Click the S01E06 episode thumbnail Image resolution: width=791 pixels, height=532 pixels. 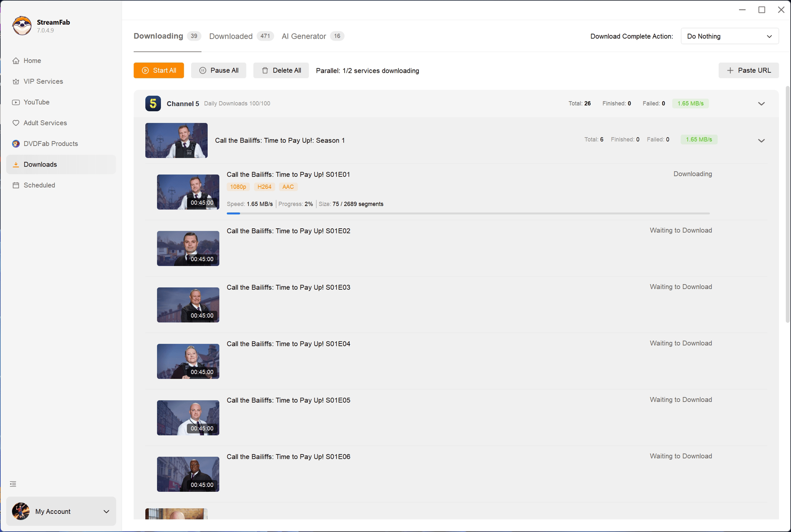tap(188, 474)
